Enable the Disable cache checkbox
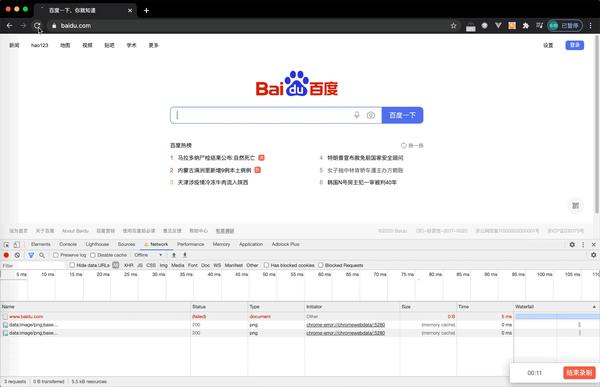This screenshot has height=387, width=600. pos(93,255)
